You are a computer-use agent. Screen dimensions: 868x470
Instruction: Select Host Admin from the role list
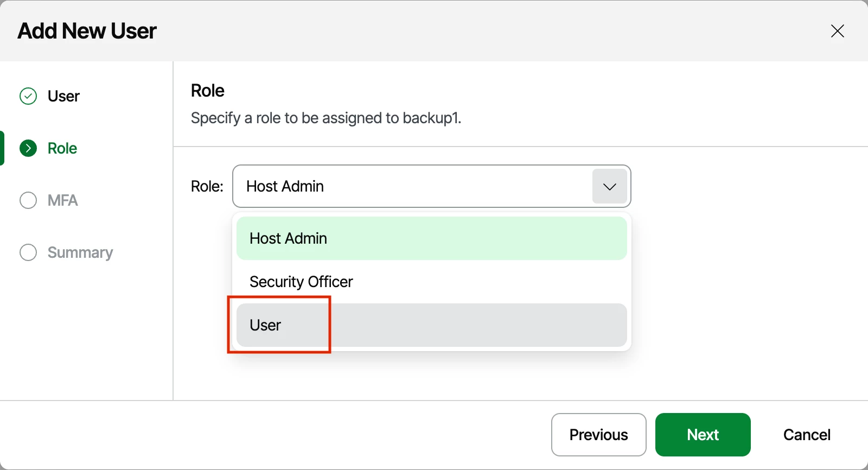pos(431,238)
